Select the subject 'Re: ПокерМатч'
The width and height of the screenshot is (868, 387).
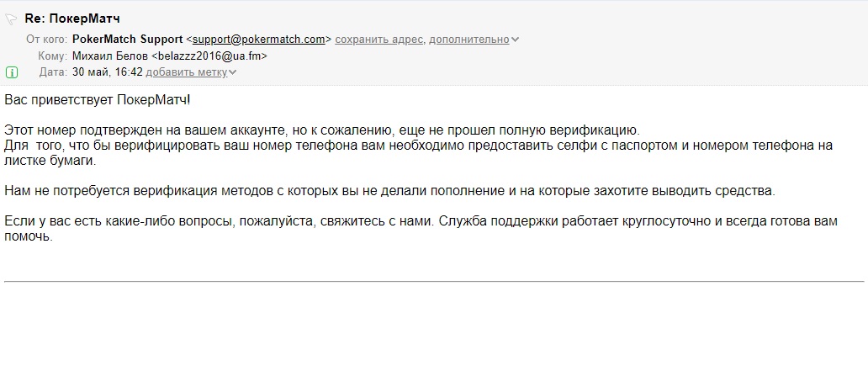point(72,19)
